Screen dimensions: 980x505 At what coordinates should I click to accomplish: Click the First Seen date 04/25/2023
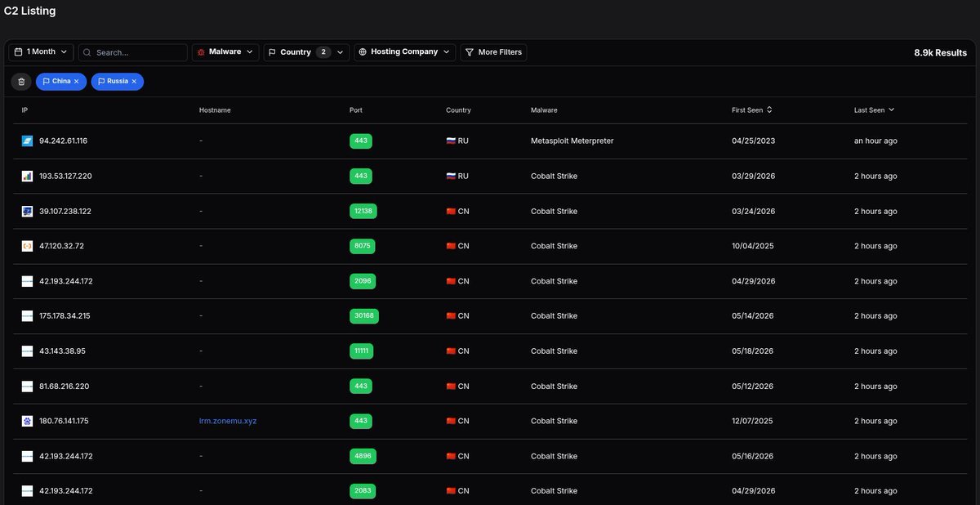[x=753, y=141]
